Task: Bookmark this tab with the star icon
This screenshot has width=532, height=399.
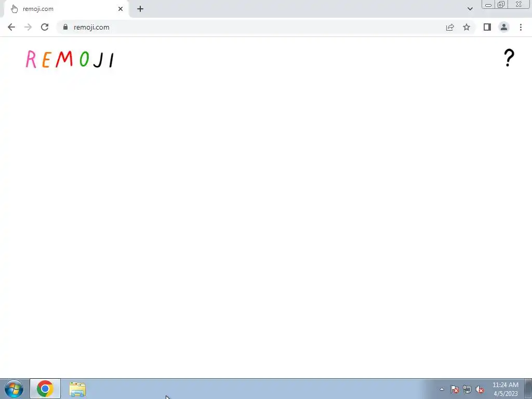Action: click(467, 27)
